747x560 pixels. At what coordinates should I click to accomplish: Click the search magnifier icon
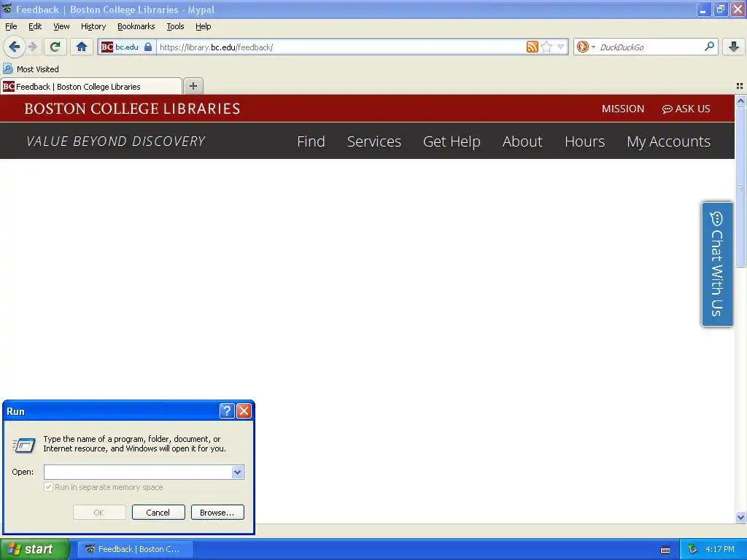709,46
